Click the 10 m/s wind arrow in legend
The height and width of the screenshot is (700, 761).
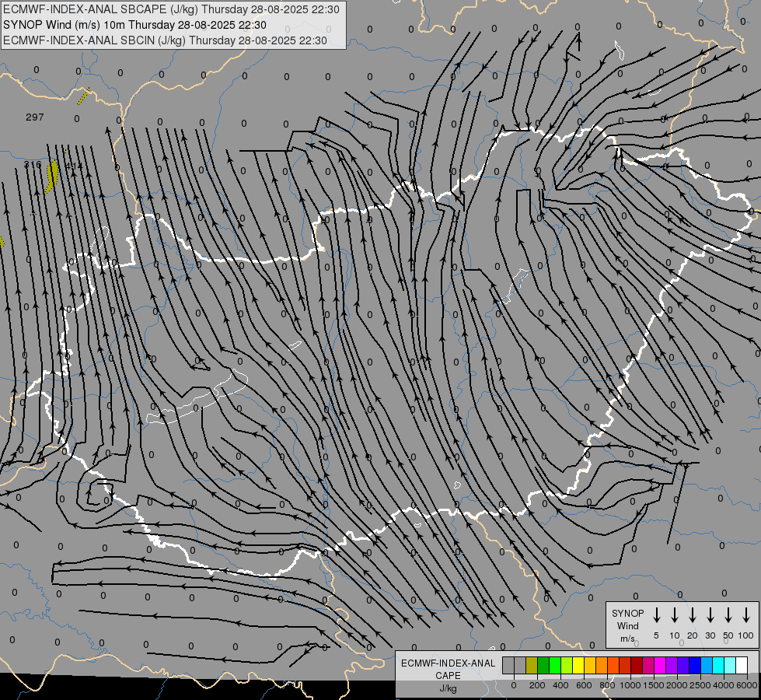click(x=674, y=615)
